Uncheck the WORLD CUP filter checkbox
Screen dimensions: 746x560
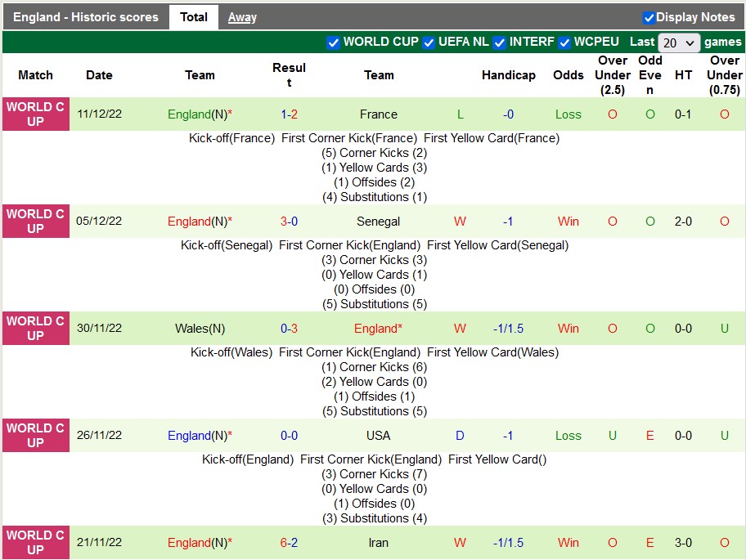333,43
